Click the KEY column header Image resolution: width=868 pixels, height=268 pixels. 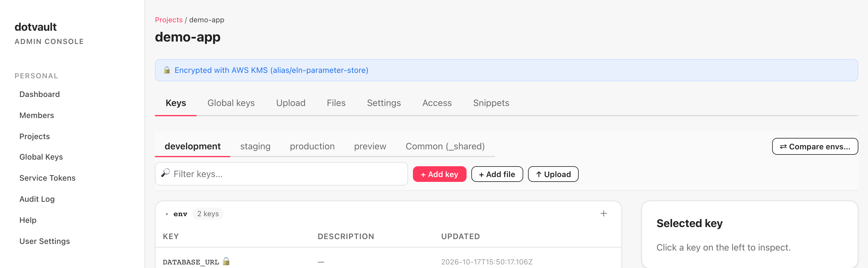point(171,236)
